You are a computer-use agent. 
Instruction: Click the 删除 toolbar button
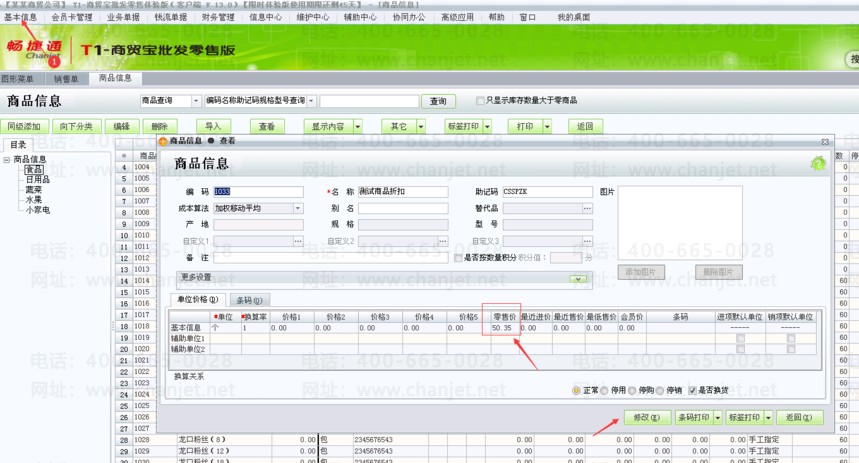pos(159,127)
